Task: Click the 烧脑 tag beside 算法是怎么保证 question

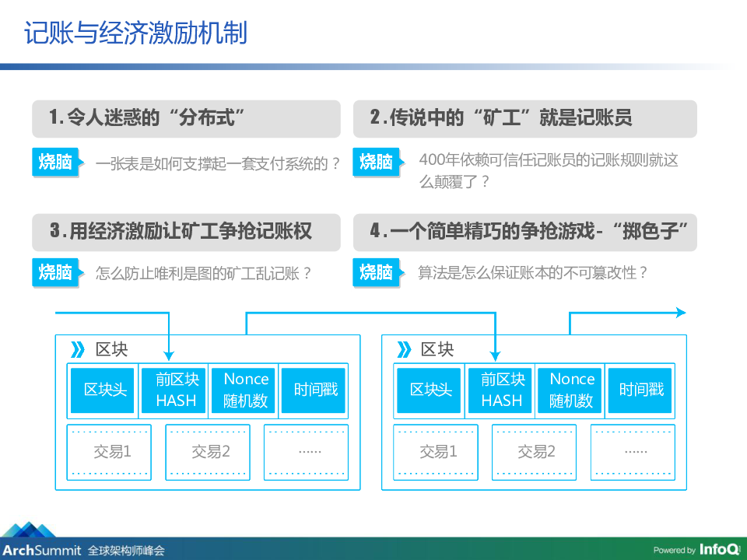Action: point(377,272)
